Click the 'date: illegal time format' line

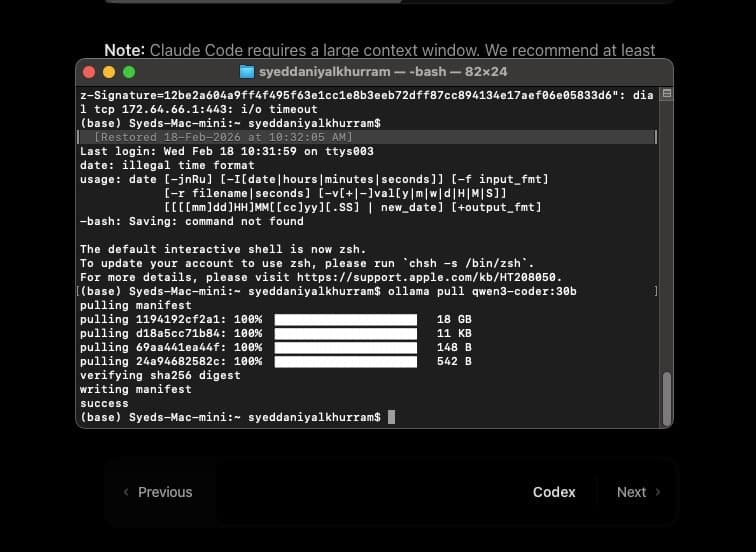(x=167, y=165)
